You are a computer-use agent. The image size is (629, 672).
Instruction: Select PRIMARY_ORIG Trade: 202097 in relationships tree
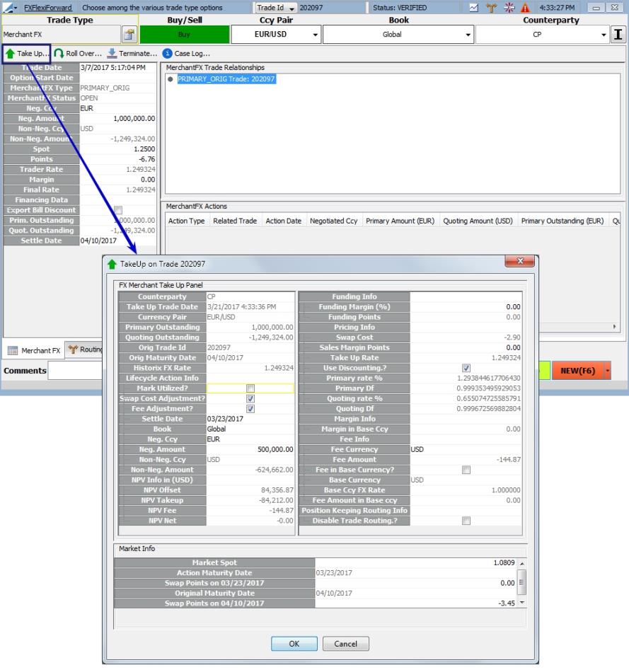[x=226, y=79]
